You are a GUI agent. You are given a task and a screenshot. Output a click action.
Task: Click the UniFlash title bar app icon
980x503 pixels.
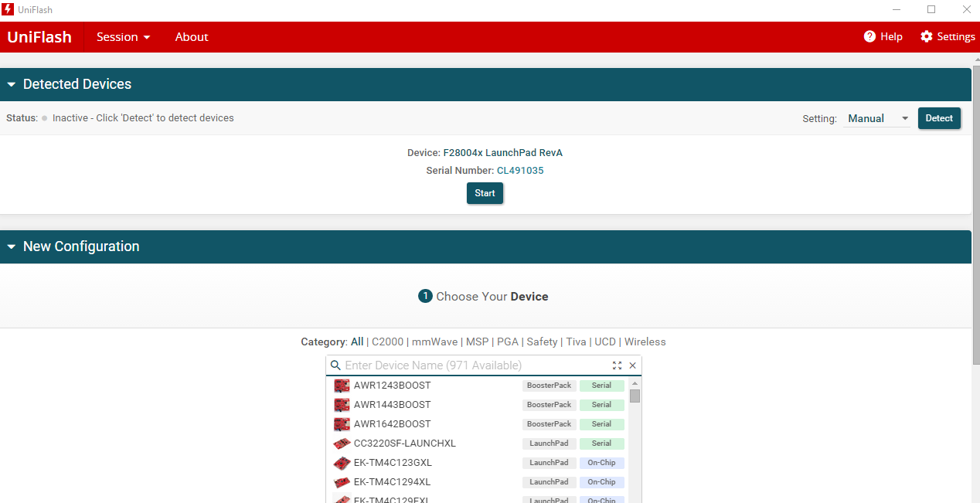point(9,9)
